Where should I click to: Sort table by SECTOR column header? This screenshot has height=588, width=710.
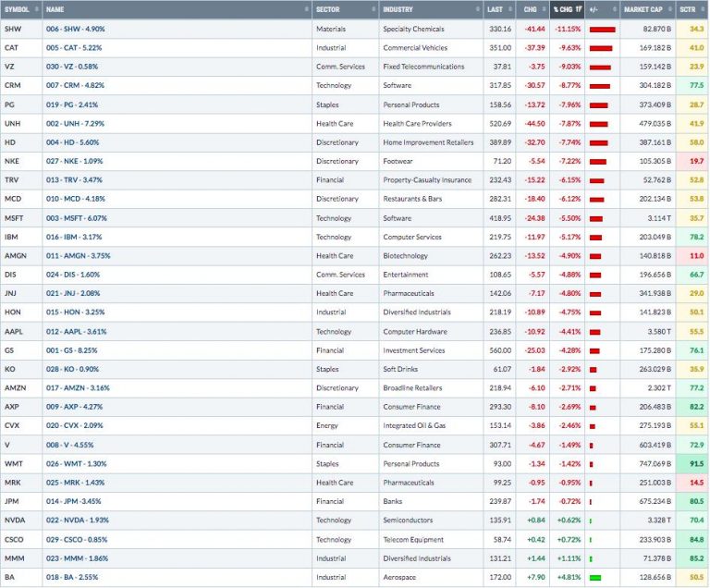(345, 9)
